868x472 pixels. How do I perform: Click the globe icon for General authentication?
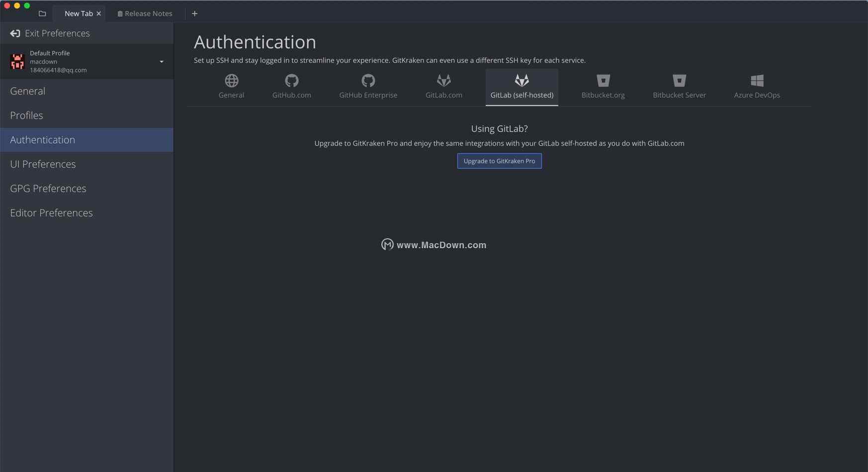[232, 81]
